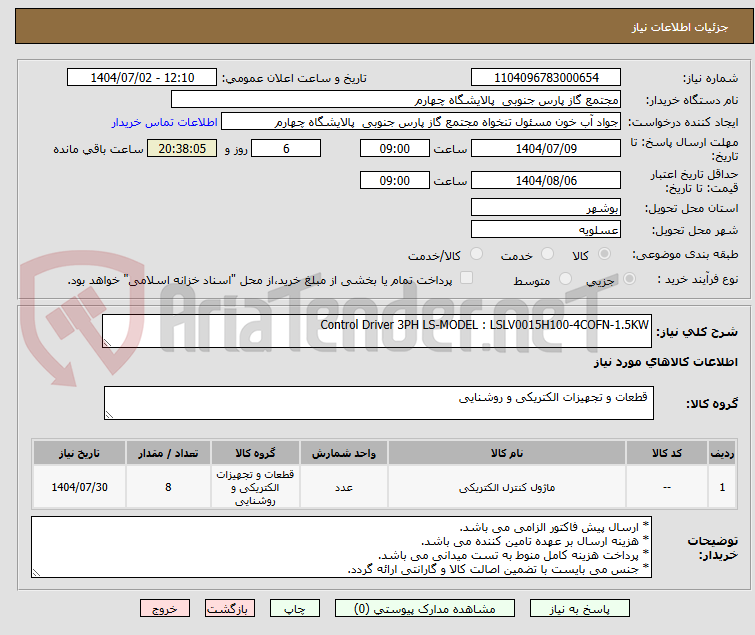
Task: Click the گروه کالا column header in table
Action: (x=255, y=453)
